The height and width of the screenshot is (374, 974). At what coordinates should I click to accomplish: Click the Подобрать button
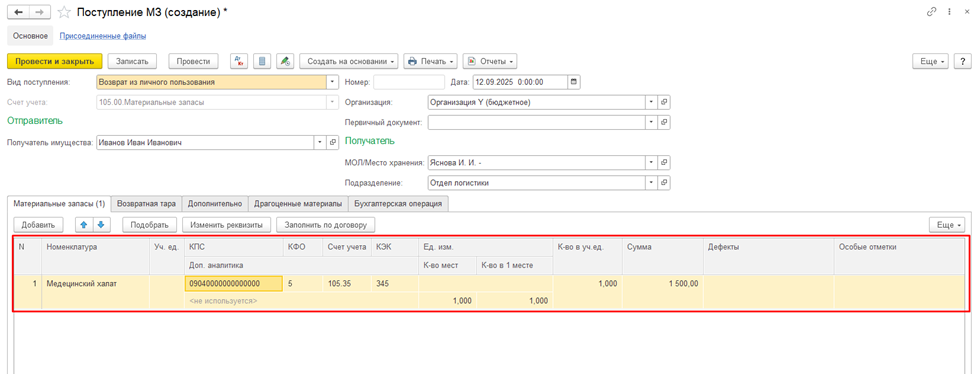[150, 224]
